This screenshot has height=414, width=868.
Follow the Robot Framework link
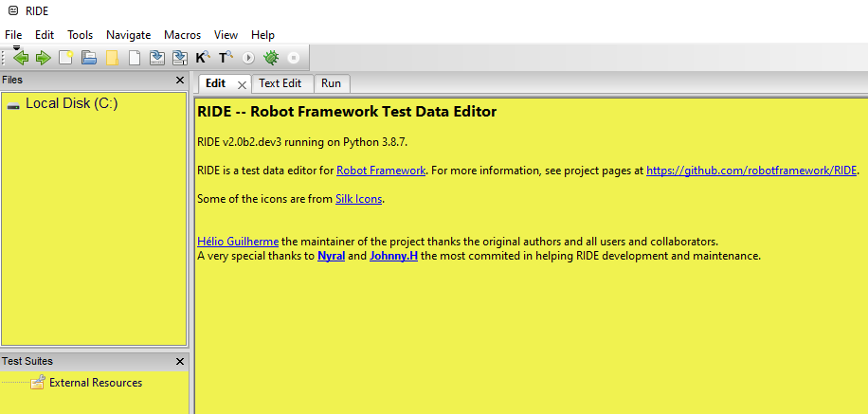[x=381, y=171]
